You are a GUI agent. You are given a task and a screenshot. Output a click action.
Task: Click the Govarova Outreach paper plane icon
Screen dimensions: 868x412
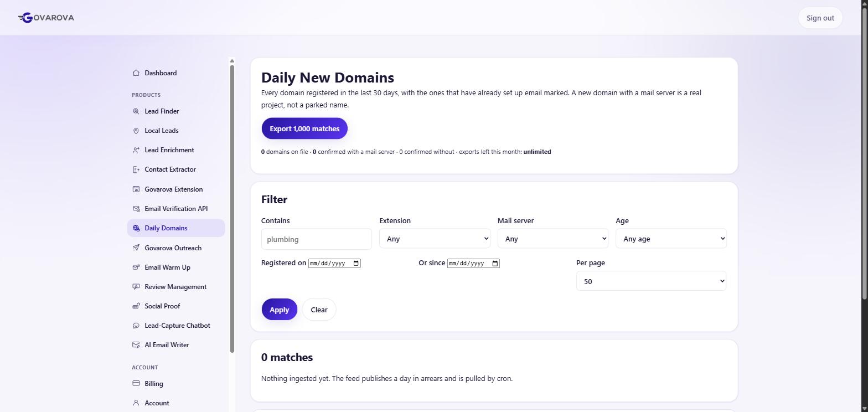pos(136,248)
